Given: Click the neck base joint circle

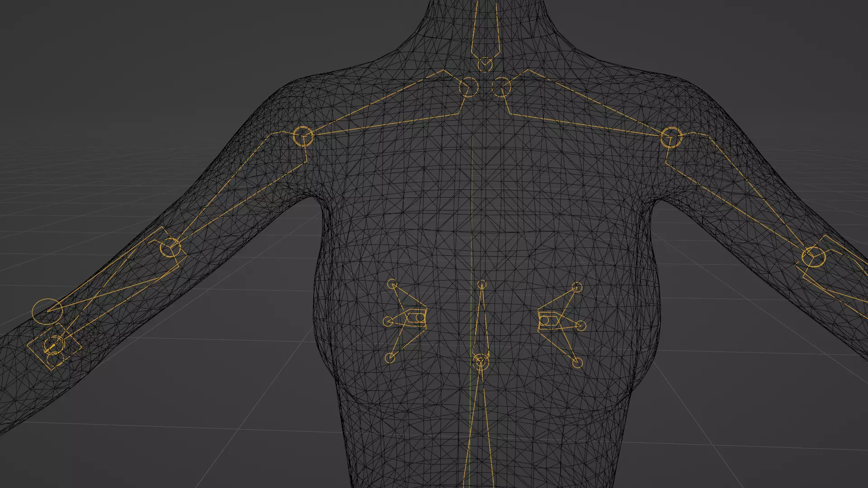Looking at the screenshot, I should click(x=485, y=65).
